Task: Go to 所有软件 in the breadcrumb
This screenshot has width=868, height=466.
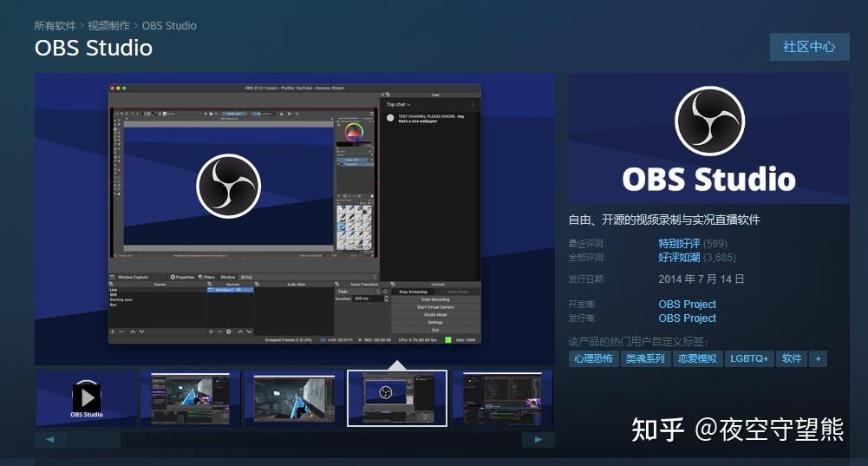Action: point(55,25)
